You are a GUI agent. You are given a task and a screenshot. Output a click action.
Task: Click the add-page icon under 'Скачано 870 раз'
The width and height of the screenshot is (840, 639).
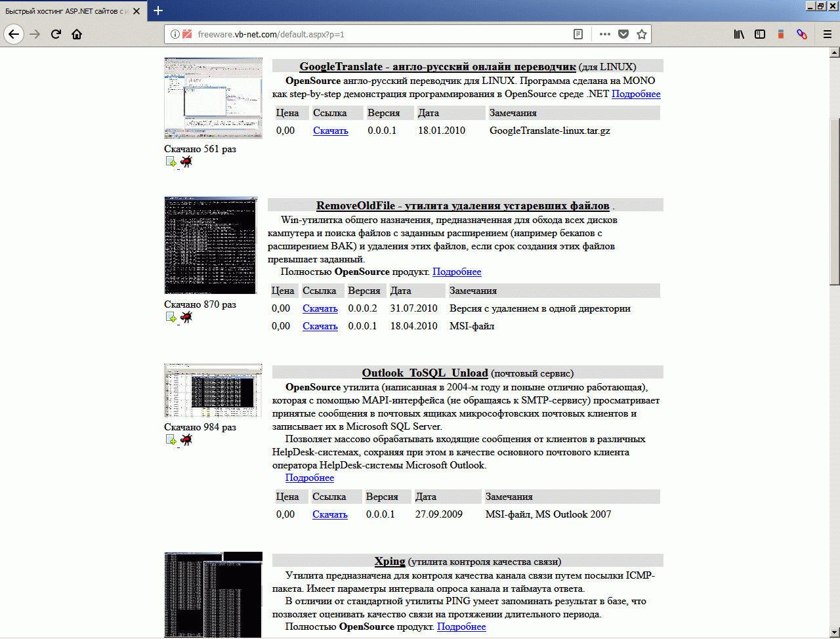click(171, 318)
